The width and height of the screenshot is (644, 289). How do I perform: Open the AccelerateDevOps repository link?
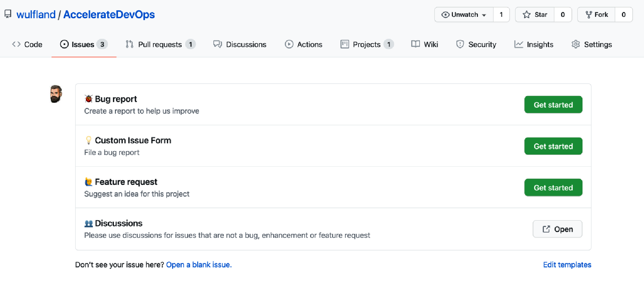109,14
